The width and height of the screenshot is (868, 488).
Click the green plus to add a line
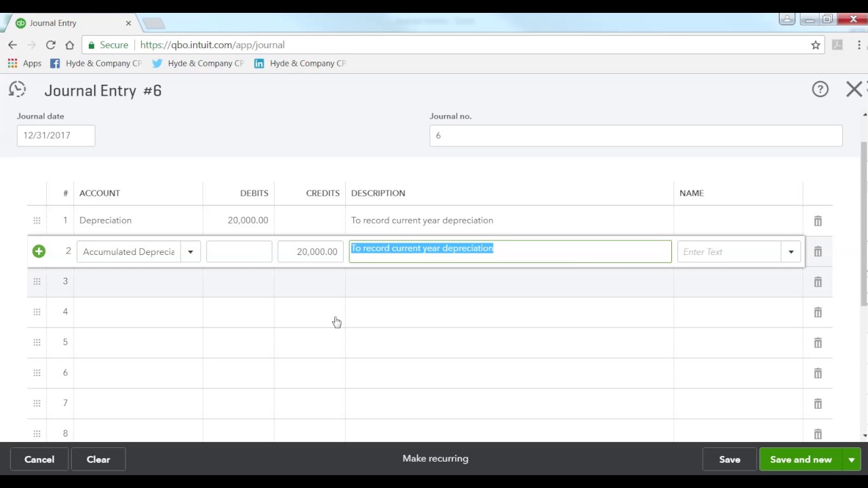click(39, 251)
